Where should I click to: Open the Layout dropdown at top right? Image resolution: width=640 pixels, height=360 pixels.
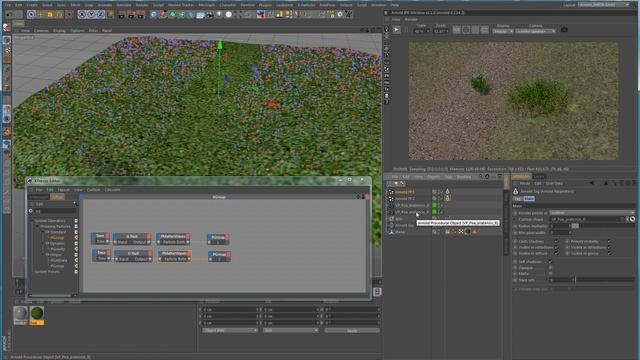pos(604,5)
